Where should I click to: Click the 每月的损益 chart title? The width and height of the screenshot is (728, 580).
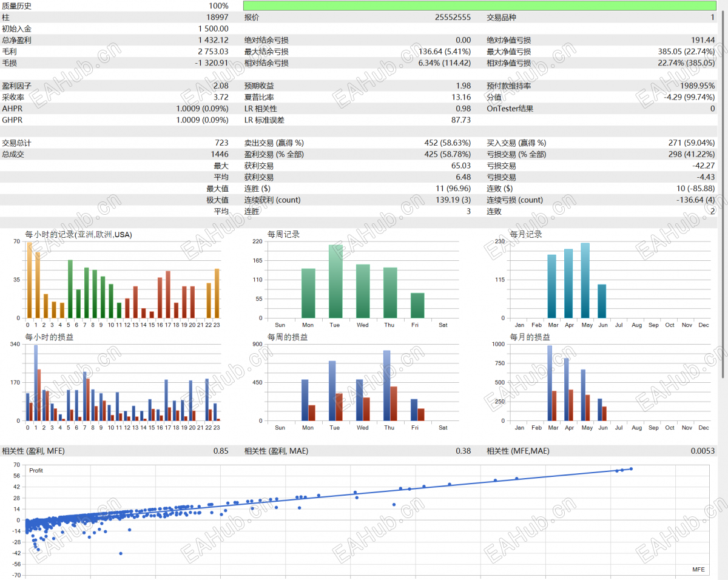click(530, 337)
